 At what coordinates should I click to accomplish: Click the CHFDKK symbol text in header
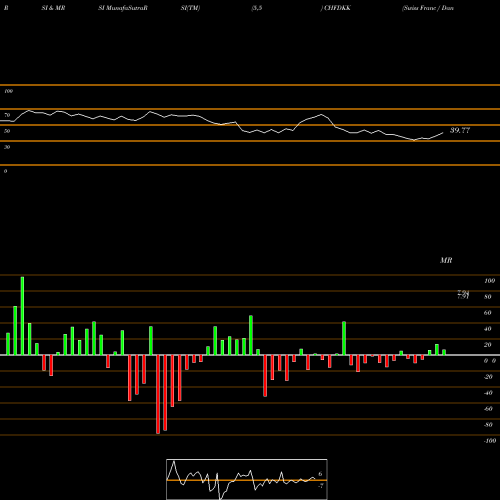pyautogui.click(x=337, y=8)
